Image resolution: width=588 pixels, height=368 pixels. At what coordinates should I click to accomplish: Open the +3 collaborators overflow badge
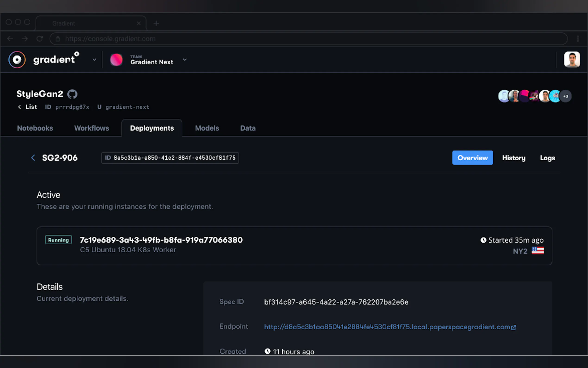click(x=565, y=96)
